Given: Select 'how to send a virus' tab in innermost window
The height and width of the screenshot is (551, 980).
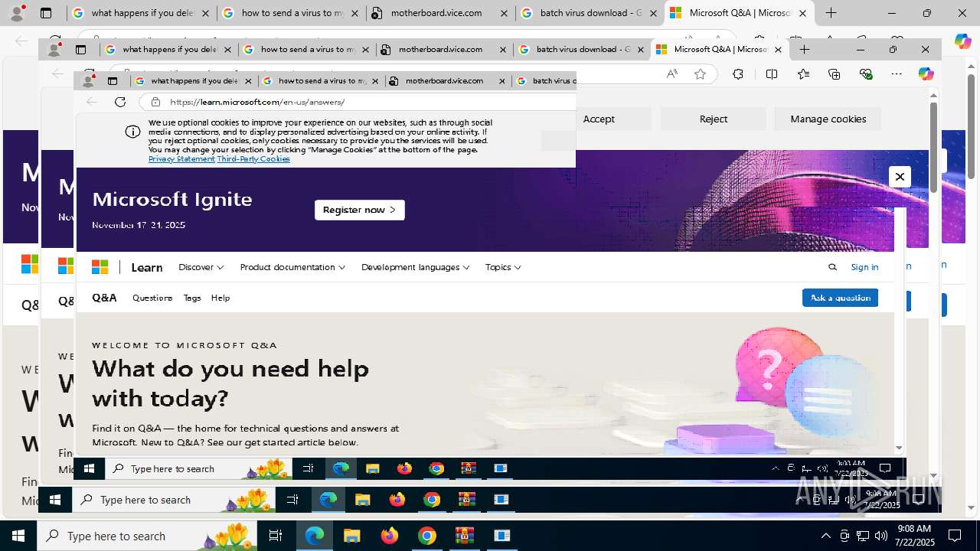Looking at the screenshot, I should click(322, 80).
